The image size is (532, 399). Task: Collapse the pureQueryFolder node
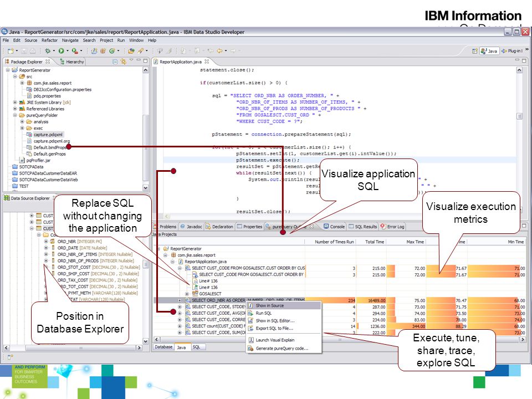(15, 115)
